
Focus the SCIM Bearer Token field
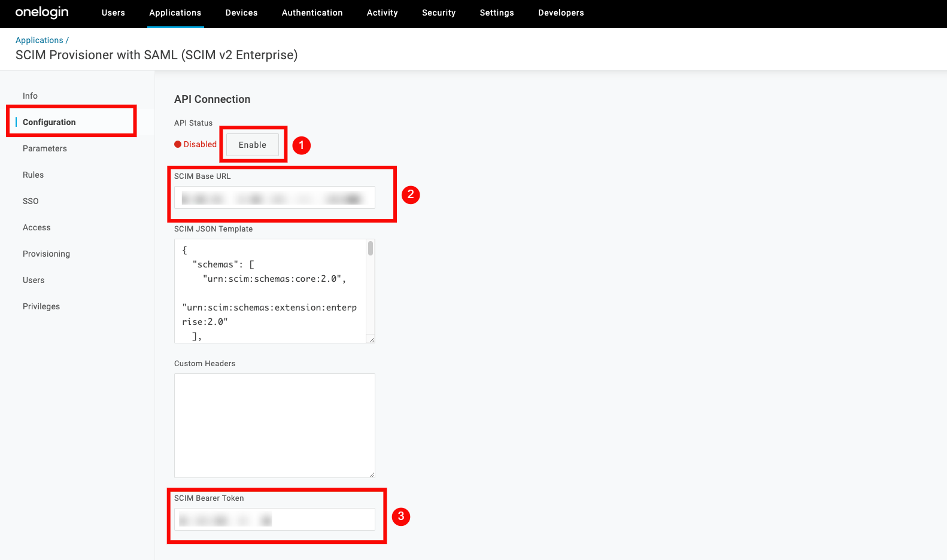point(275,519)
